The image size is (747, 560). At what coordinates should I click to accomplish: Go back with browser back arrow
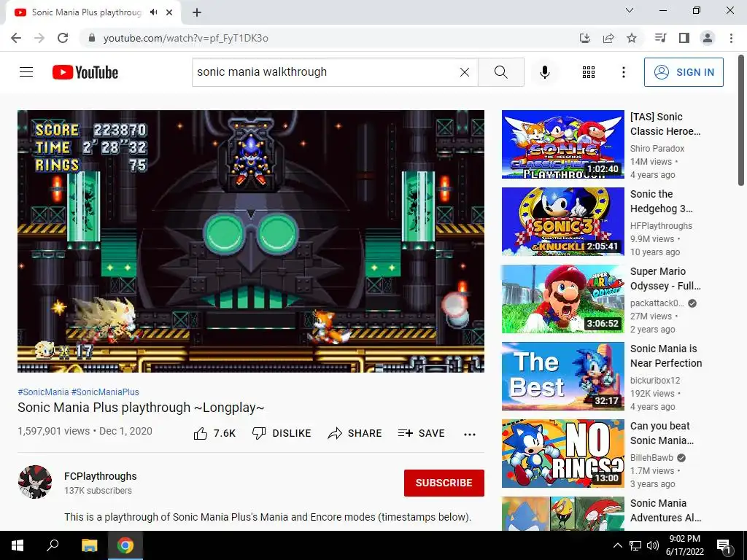point(16,38)
